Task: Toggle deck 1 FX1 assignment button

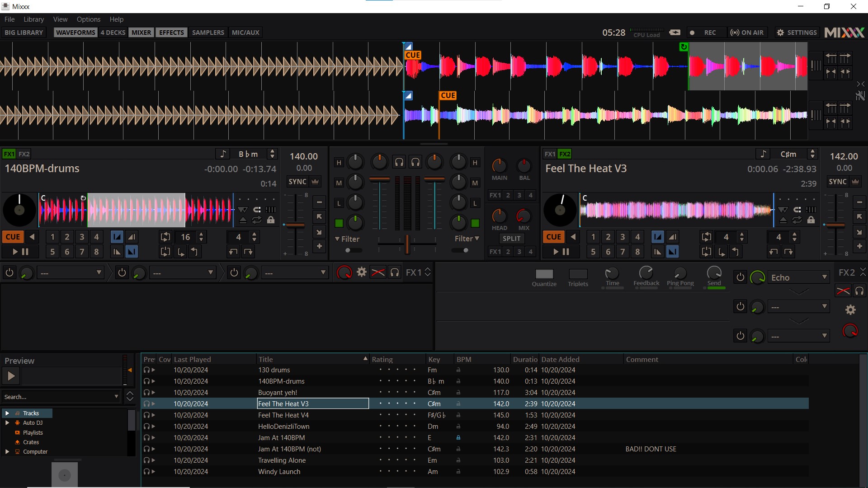Action: tap(9, 154)
